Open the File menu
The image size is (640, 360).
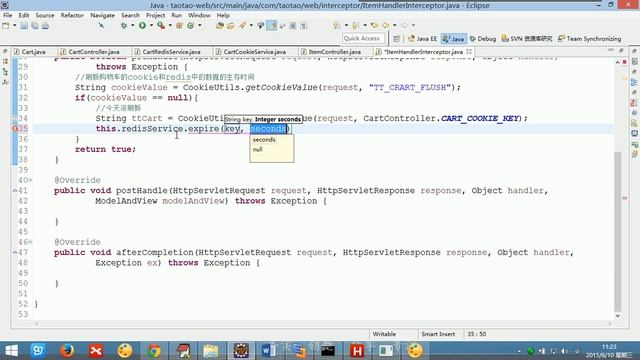[7, 15]
